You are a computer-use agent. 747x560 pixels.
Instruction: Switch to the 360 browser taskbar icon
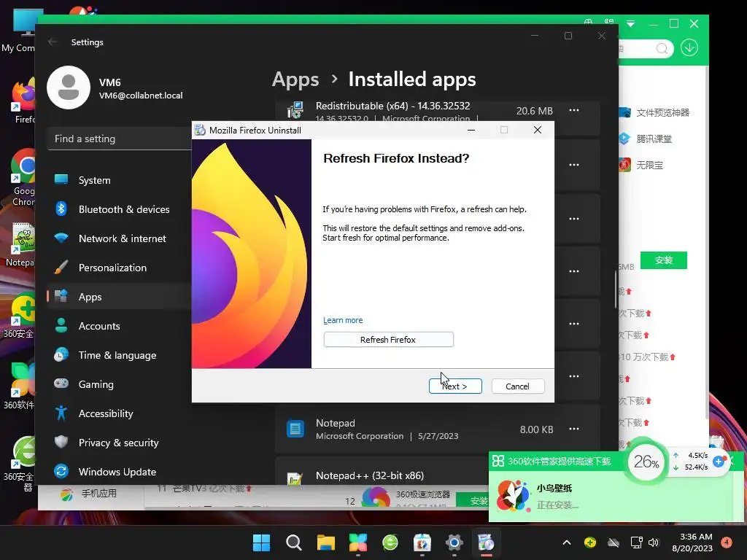pyautogui.click(x=390, y=542)
